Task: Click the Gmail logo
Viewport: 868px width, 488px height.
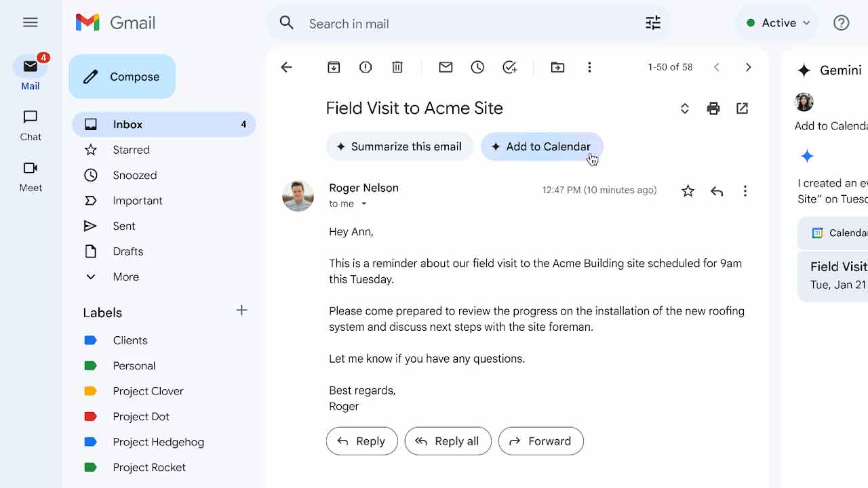Action: tap(115, 22)
